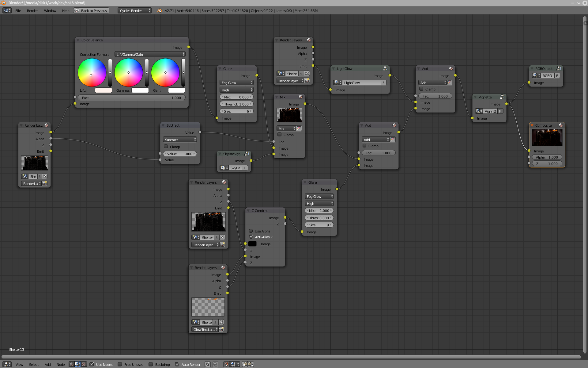Switch to texture node tree type icon
This screenshot has width=588, height=368.
pyautogui.click(x=83, y=364)
